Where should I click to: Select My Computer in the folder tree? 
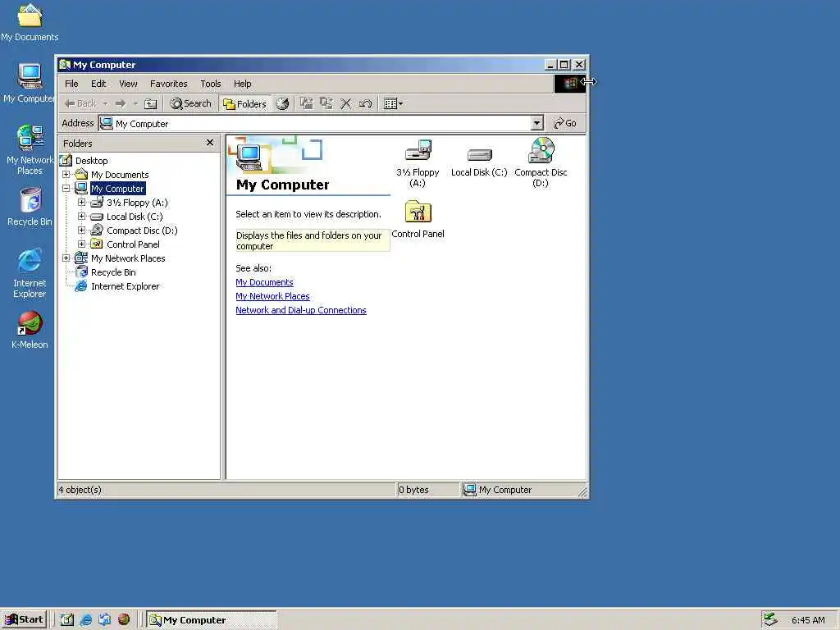pos(117,189)
